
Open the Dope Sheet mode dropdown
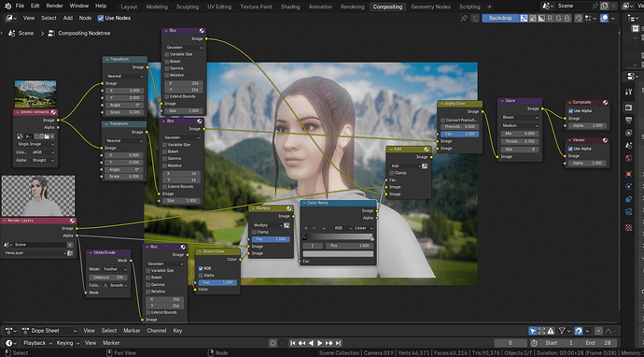[x=50, y=331]
